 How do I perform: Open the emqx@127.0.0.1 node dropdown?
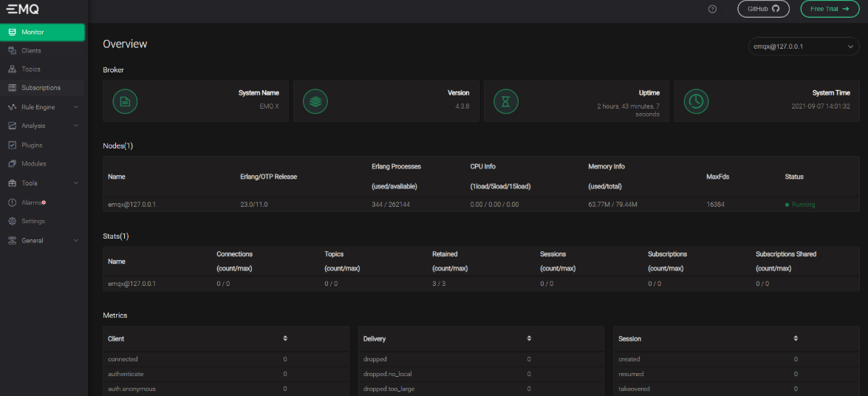point(803,47)
